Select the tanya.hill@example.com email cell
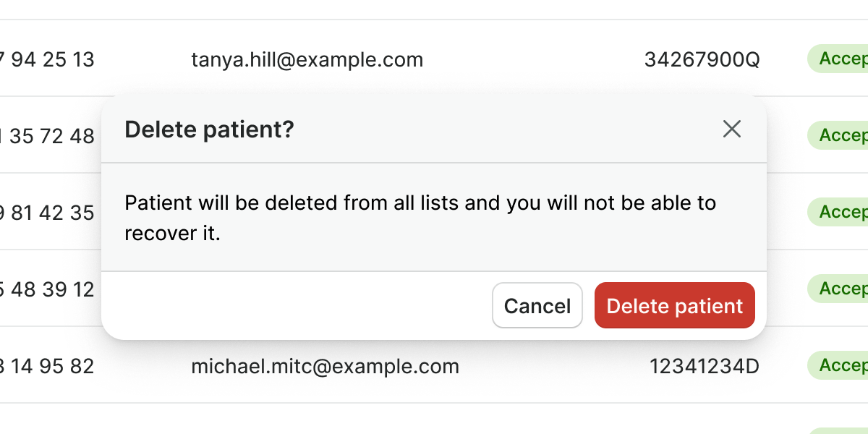868x434 pixels. (x=307, y=59)
